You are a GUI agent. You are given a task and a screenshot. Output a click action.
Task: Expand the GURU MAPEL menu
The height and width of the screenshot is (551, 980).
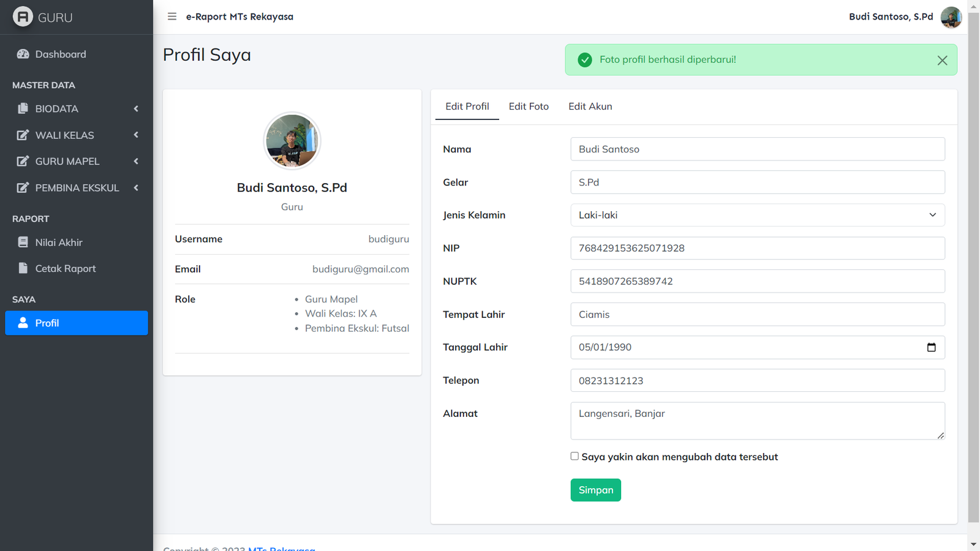click(76, 162)
